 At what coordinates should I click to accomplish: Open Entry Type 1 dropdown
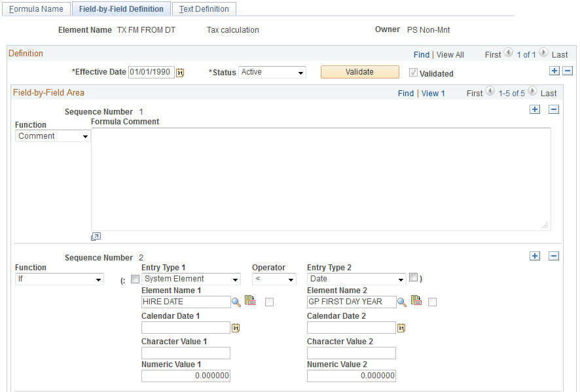click(191, 279)
